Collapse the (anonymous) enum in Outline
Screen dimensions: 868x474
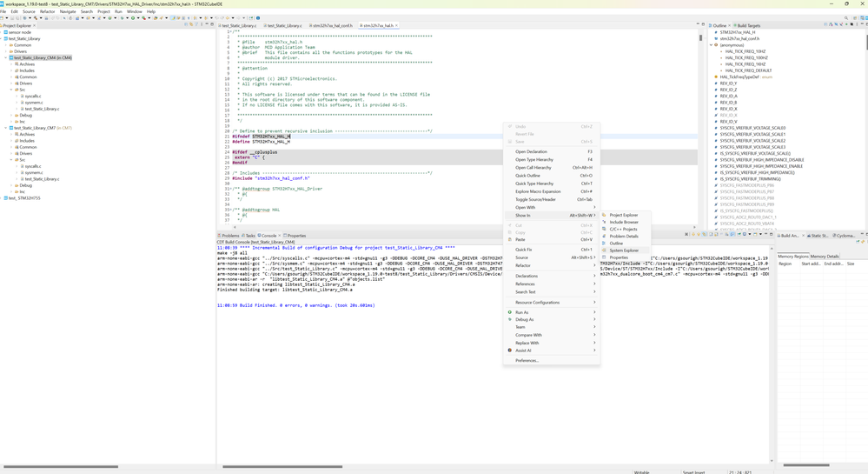pos(712,45)
